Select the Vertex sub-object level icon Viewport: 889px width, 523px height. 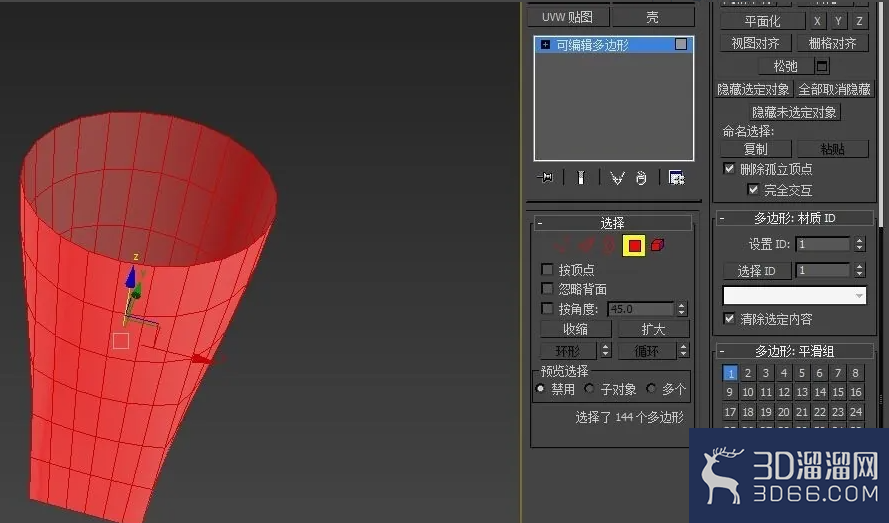click(x=562, y=245)
